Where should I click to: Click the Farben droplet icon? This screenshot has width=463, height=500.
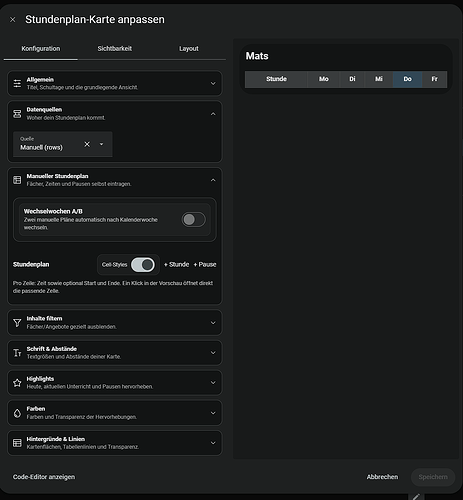click(17, 413)
